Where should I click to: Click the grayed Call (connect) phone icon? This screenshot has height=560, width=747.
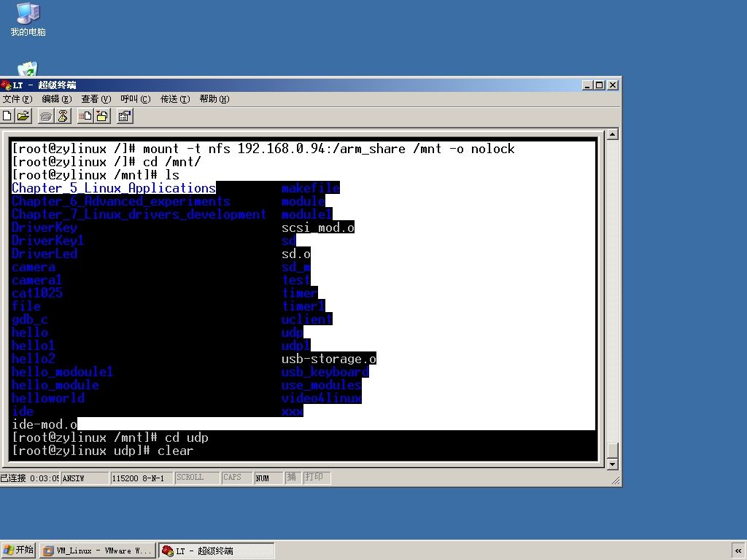[46, 116]
